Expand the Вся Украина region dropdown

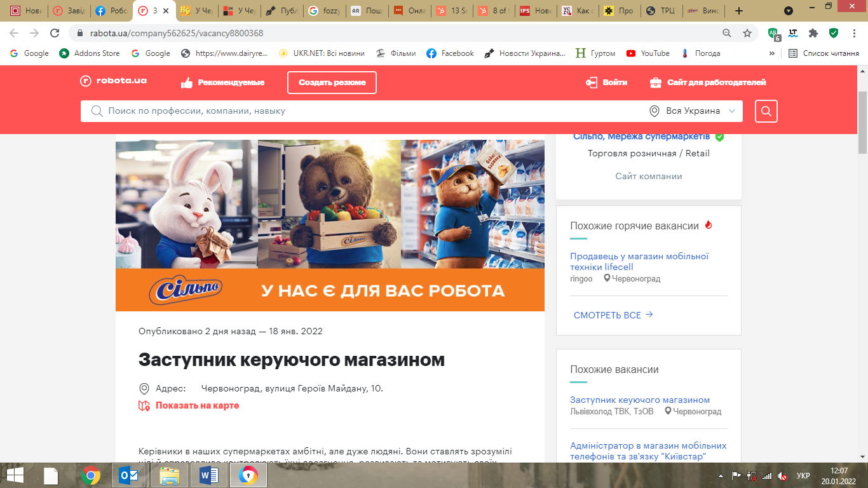tap(695, 111)
